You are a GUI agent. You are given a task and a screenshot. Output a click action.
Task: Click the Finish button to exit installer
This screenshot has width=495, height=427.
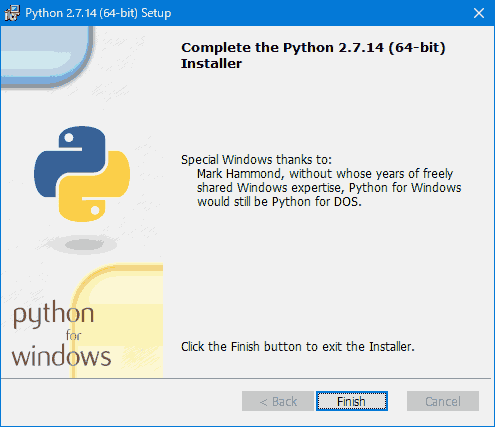pyautogui.click(x=352, y=401)
